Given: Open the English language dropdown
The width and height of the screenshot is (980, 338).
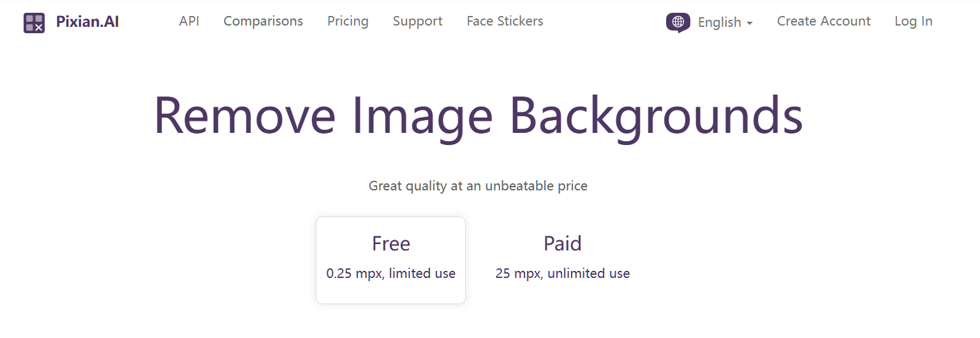Looking at the screenshot, I should tap(719, 22).
